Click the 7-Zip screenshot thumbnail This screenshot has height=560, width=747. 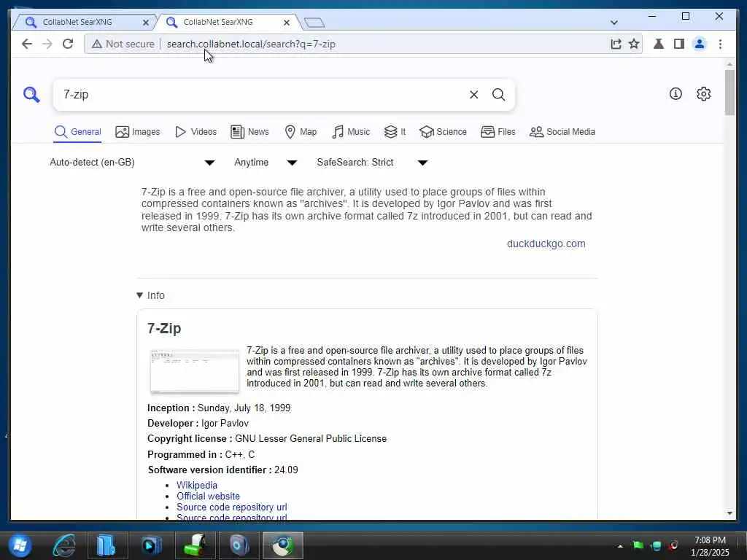pyautogui.click(x=194, y=371)
